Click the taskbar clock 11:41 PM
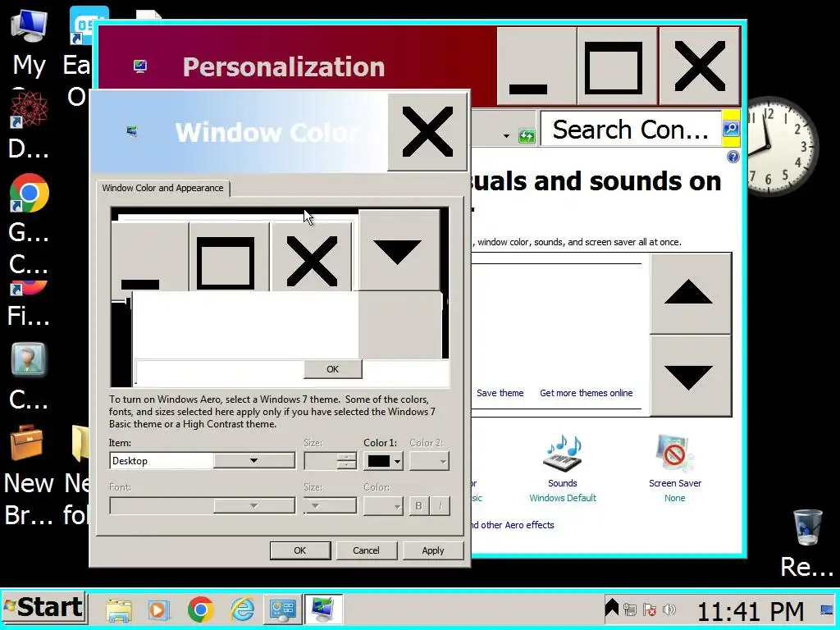 pos(751,610)
